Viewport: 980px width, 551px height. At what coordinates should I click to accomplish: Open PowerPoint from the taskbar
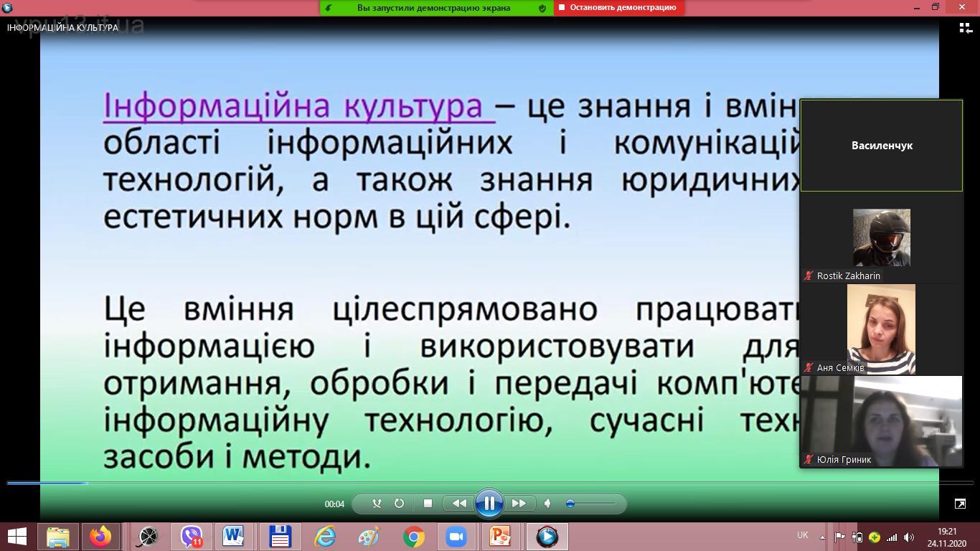(x=500, y=537)
